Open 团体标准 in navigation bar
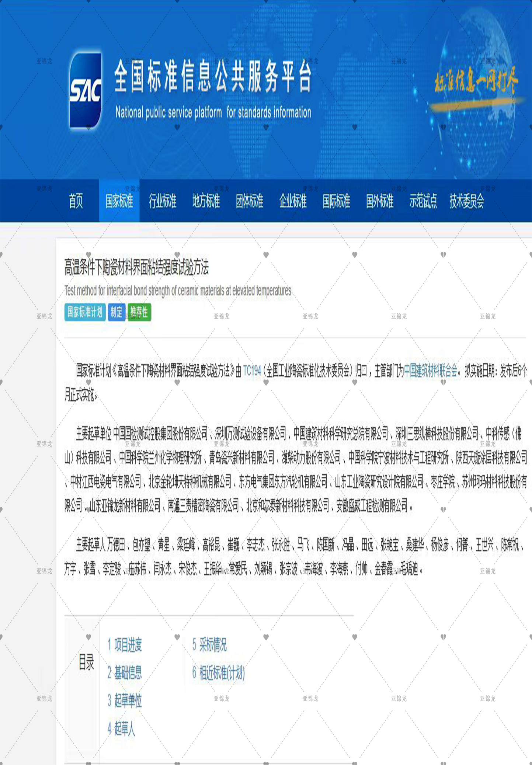 click(250, 201)
